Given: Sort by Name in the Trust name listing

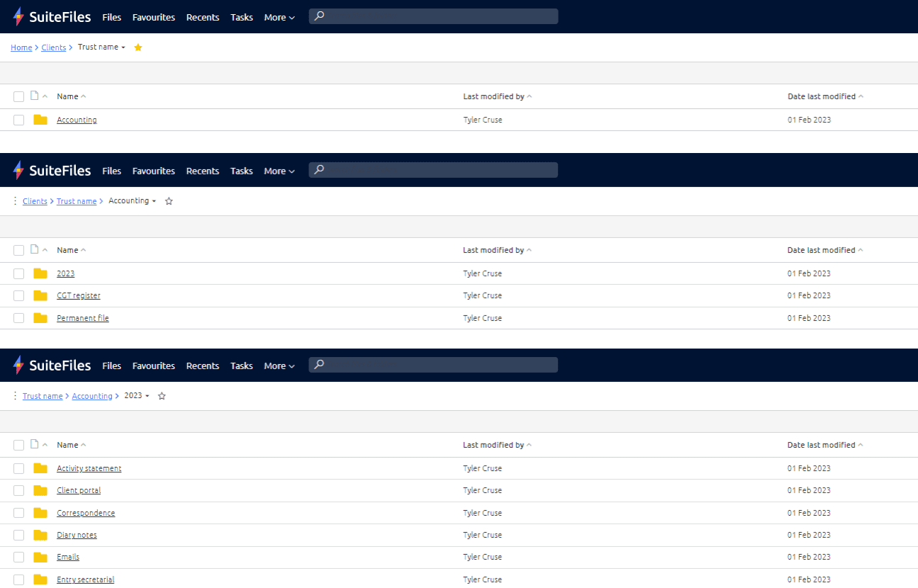Looking at the screenshot, I should [71, 96].
